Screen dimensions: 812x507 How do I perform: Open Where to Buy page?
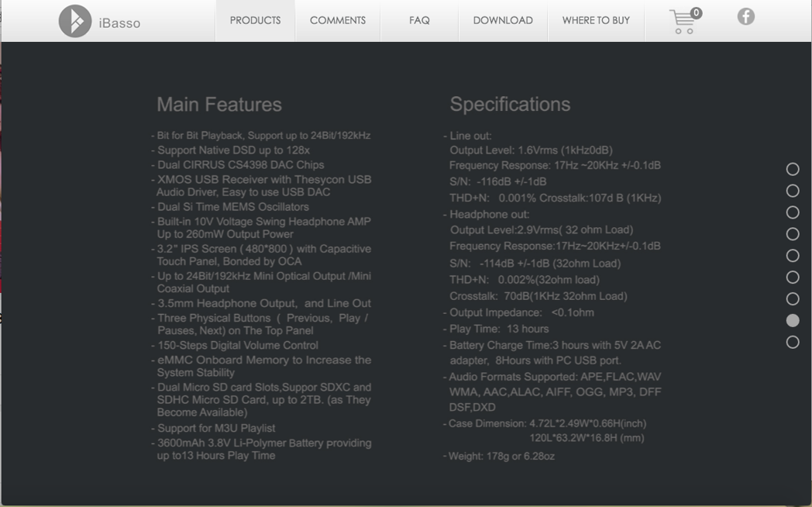tap(596, 20)
